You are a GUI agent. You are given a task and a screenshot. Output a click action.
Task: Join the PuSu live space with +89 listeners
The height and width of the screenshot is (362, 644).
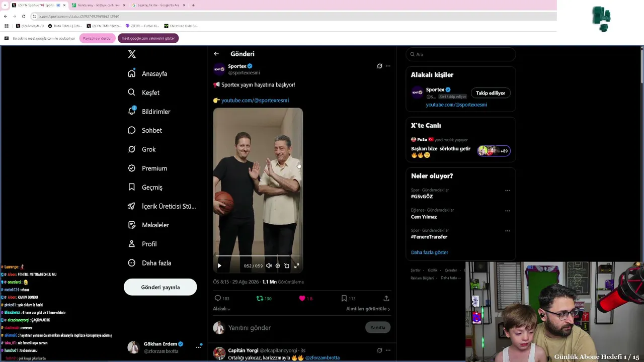click(x=494, y=151)
